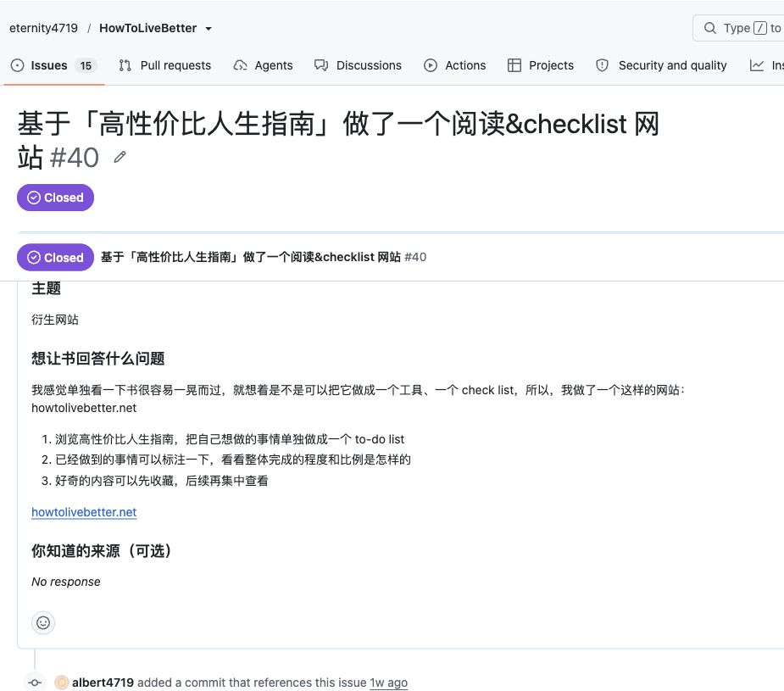Click the 1w ago timestamp link

[388, 683]
